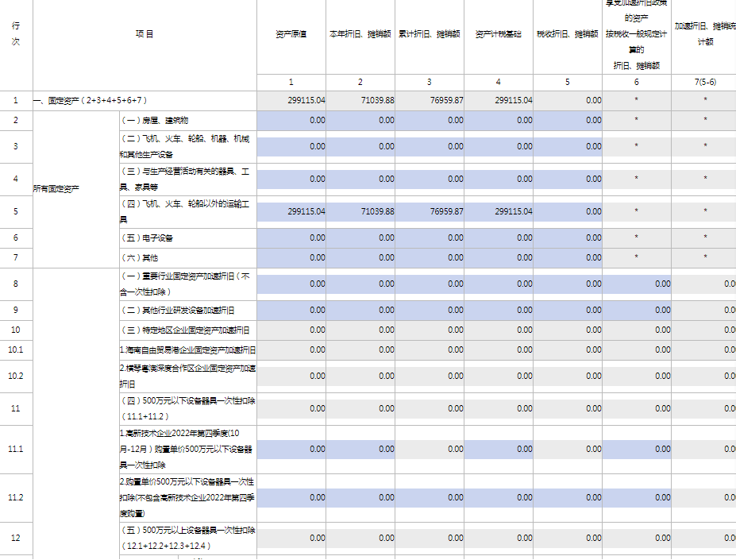Click row 6 累计折旧、摊销额 input cell
This screenshot has height=560, width=736.
[x=430, y=238]
